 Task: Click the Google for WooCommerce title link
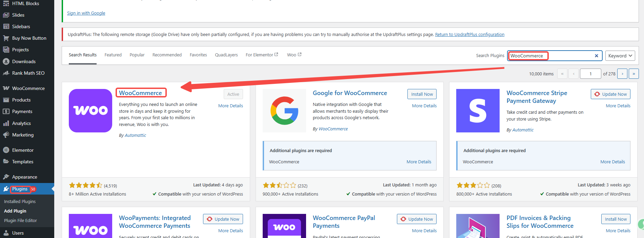pos(350,93)
